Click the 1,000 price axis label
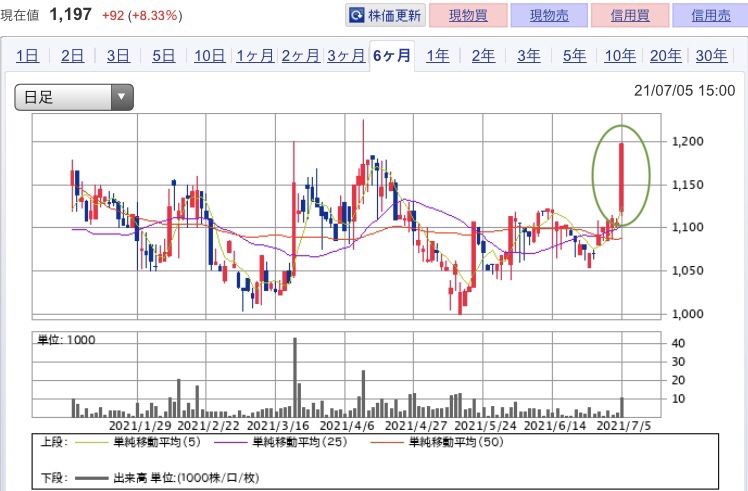The image size is (748, 491). [687, 314]
